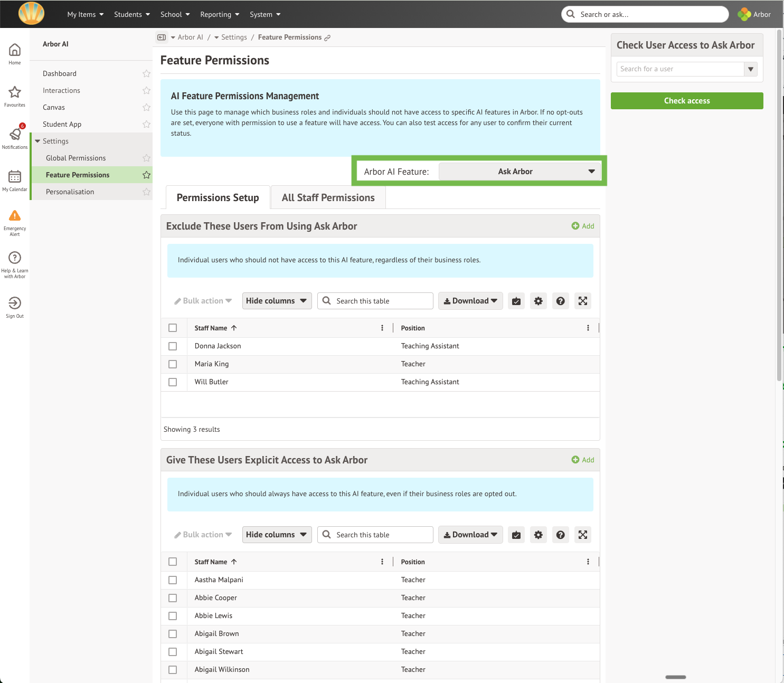The image size is (784, 683).
Task: Check the box beside Aastha Malpani
Action: tap(173, 580)
